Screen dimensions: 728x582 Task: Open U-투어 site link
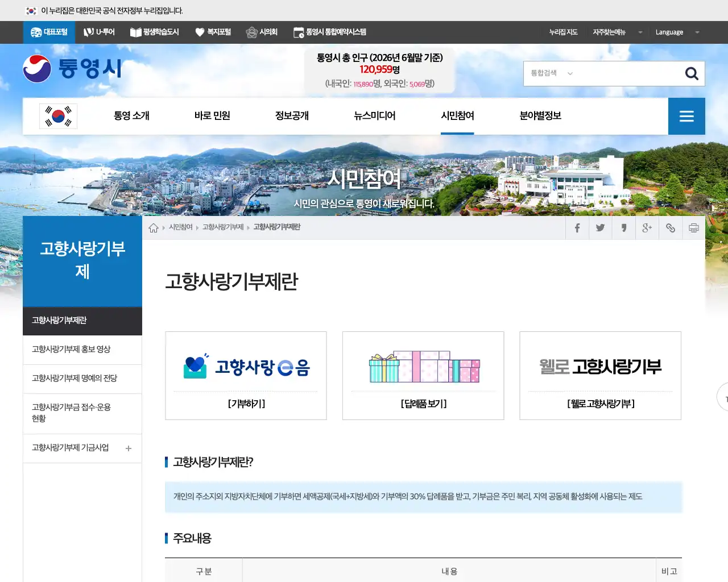coord(99,32)
